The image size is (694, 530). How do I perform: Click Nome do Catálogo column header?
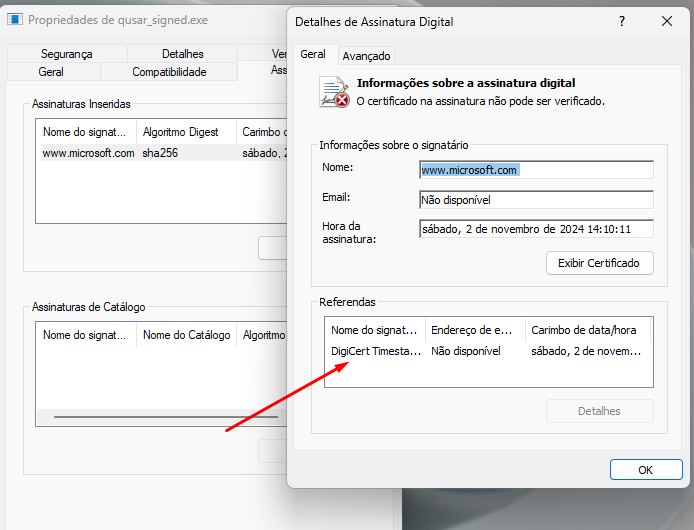pyautogui.click(x=186, y=335)
